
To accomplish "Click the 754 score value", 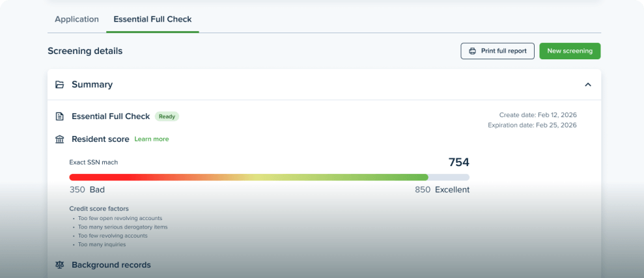I will coord(458,162).
